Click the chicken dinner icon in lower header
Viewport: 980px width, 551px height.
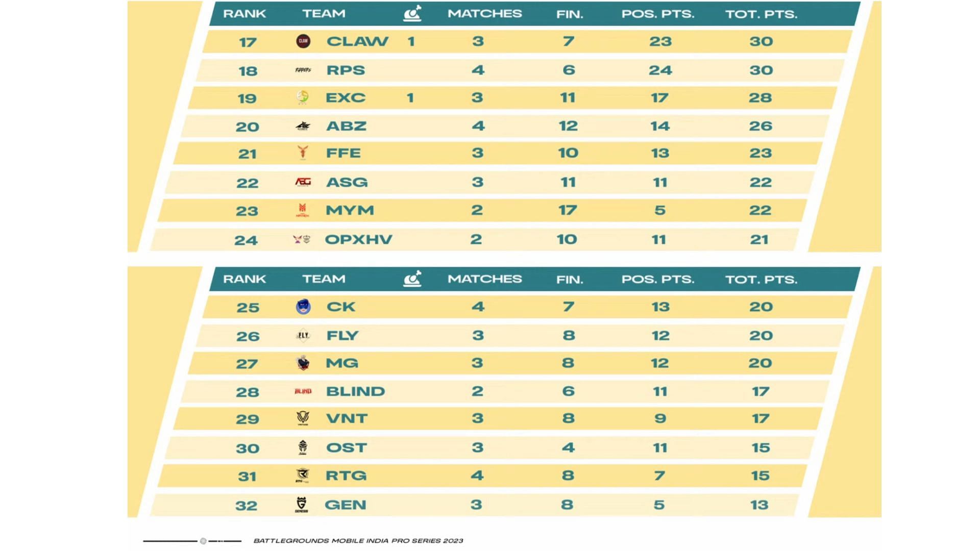412,279
